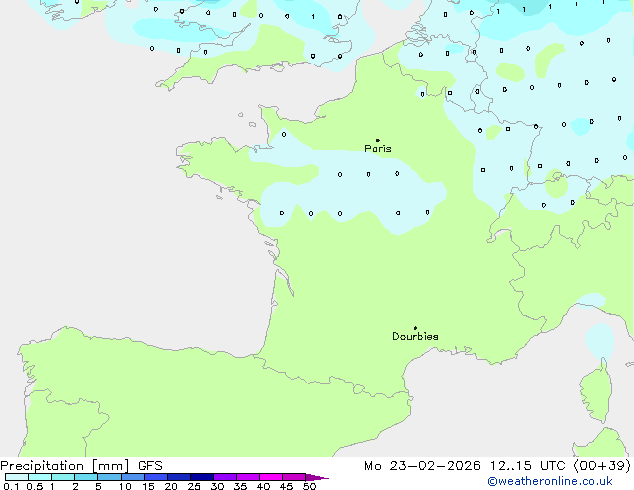
Task: Select the 1–2 mm legend swatch
Action: coord(63,477)
